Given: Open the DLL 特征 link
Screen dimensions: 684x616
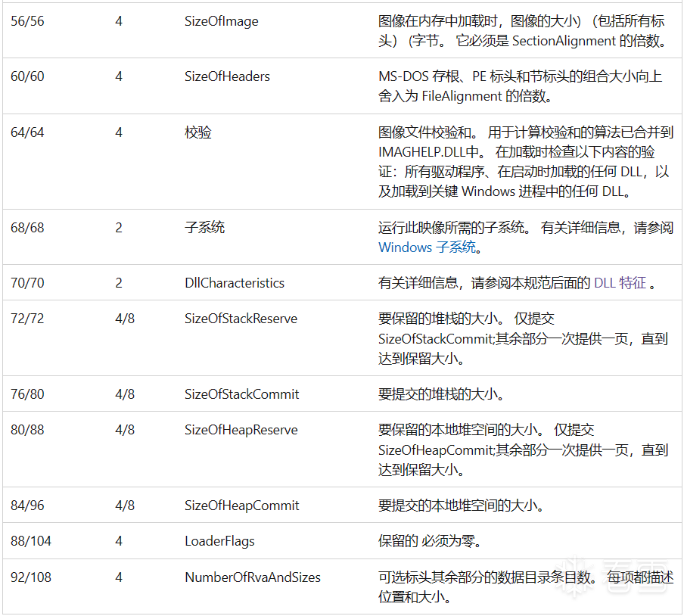Looking at the screenshot, I should click(620, 283).
